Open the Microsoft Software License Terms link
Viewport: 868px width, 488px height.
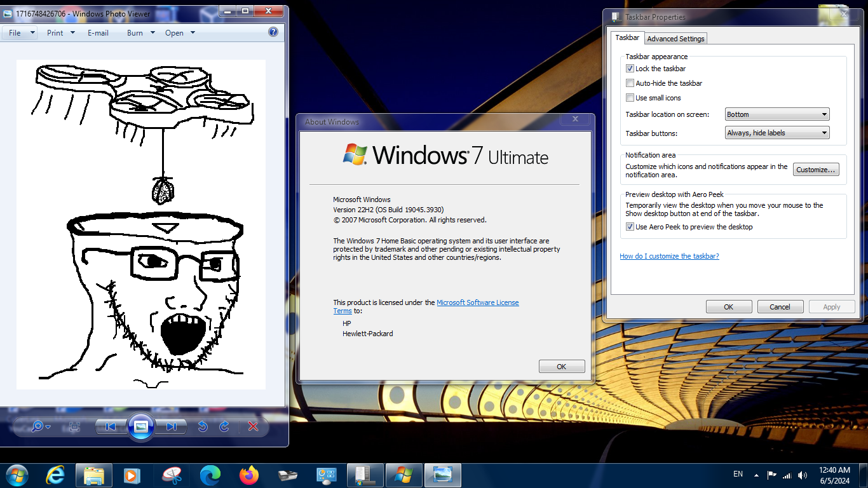coord(477,302)
